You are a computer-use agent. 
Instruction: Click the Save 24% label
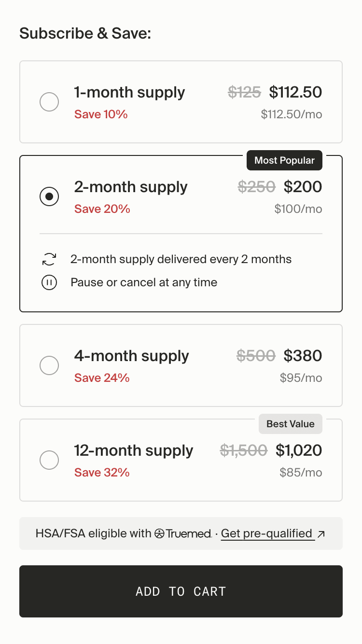[102, 378]
